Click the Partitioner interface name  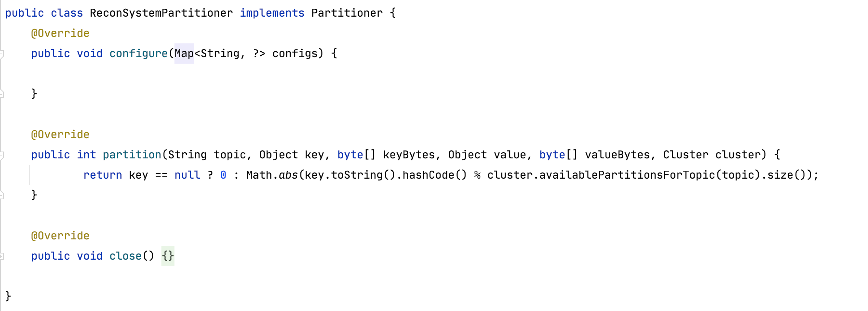pyautogui.click(x=347, y=13)
